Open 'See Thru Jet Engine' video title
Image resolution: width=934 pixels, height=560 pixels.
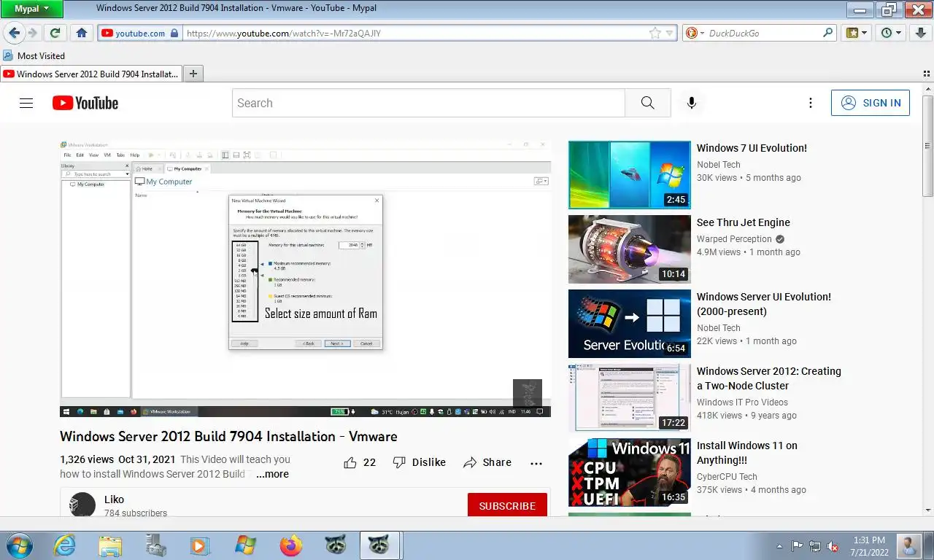pyautogui.click(x=744, y=222)
